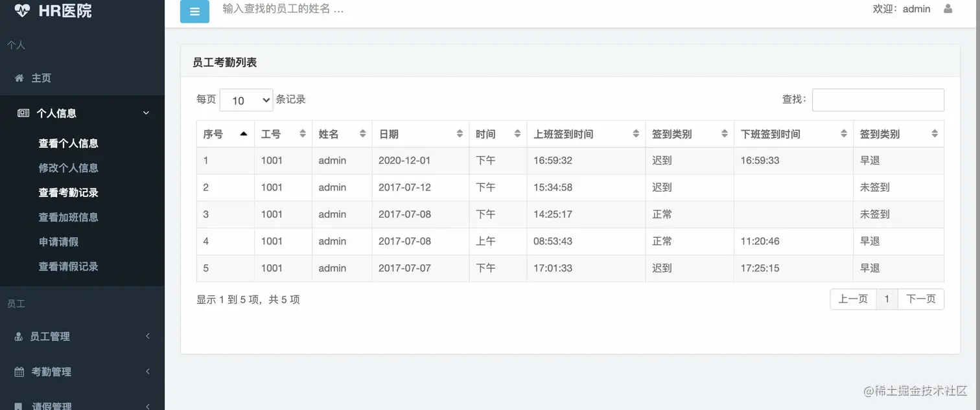The width and height of the screenshot is (980, 410).
Task: Click the 2017-07-07 date cell
Action: point(420,268)
